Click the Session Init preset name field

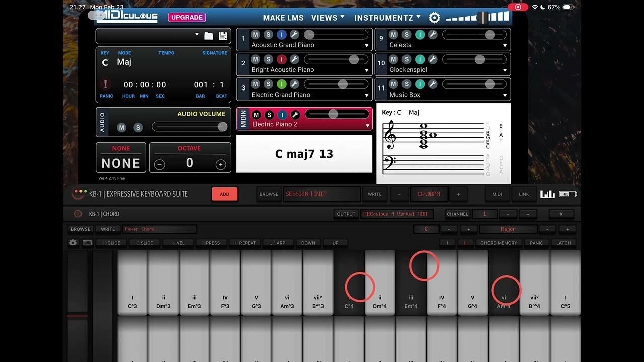coord(321,194)
